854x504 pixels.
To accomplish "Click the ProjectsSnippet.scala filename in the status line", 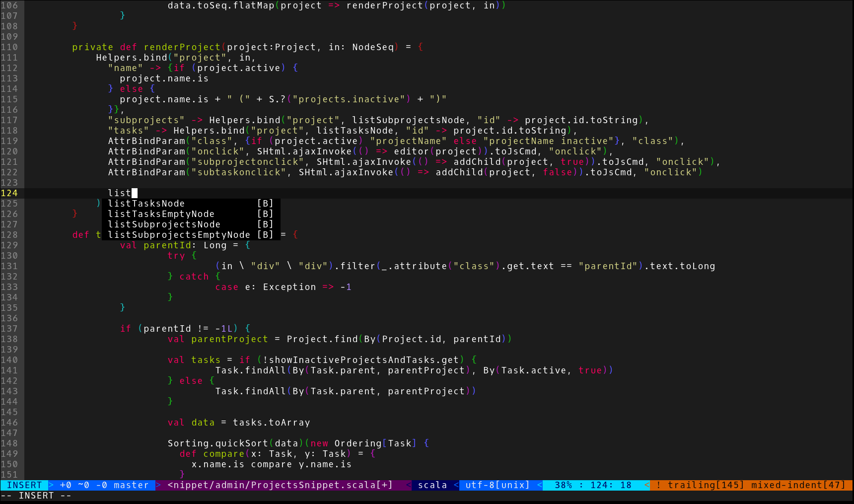I will click(x=280, y=485).
